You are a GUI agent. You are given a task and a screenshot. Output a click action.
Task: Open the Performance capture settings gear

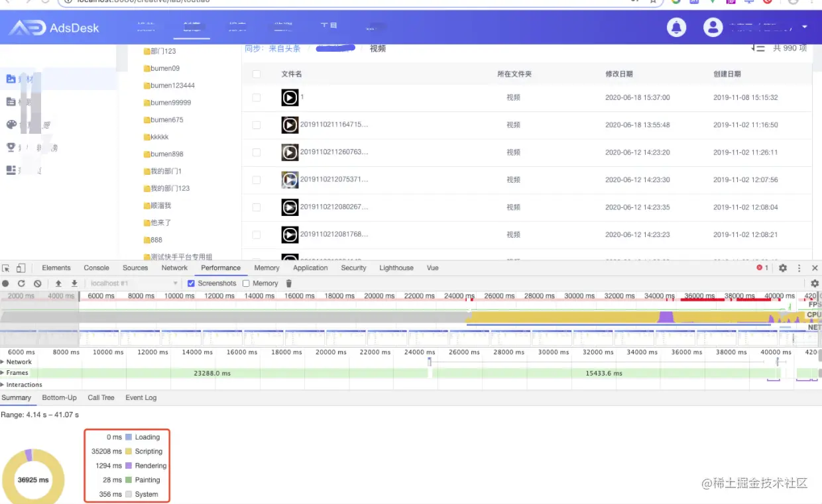[815, 283]
